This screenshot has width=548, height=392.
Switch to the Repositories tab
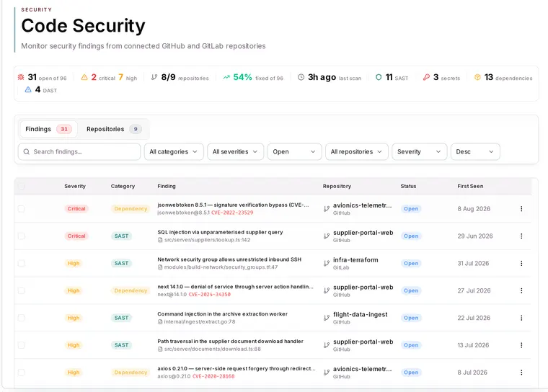click(x=114, y=129)
